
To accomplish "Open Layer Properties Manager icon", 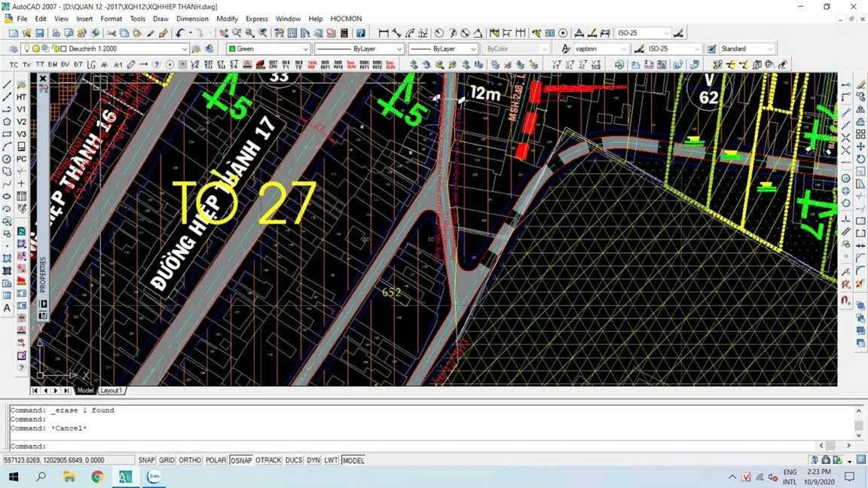I will coord(14,49).
